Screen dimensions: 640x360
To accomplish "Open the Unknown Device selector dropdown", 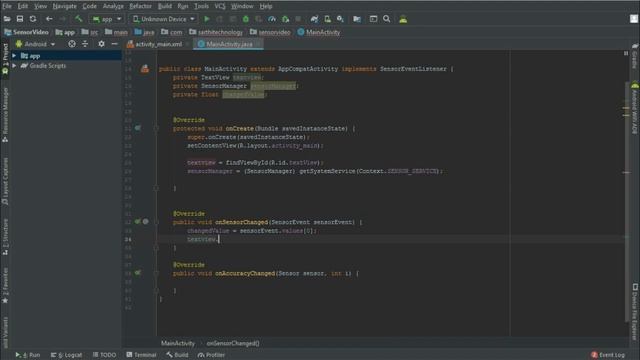I will click(164, 19).
